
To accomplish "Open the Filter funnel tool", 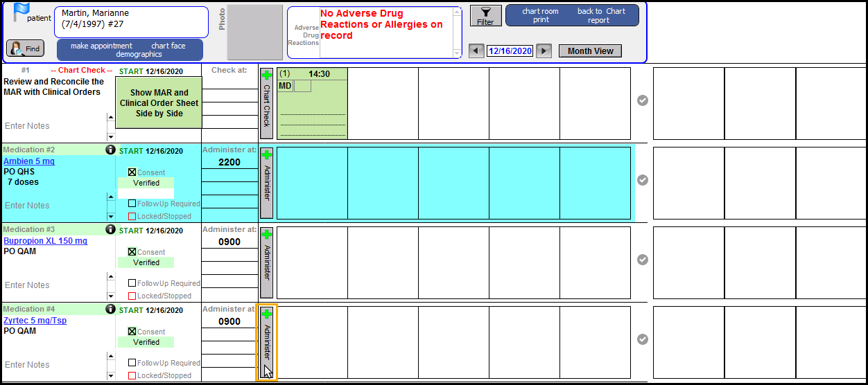I will tap(485, 16).
